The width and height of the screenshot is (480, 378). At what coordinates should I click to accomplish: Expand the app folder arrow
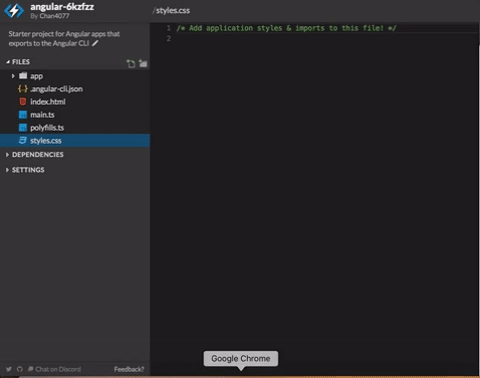pos(13,76)
